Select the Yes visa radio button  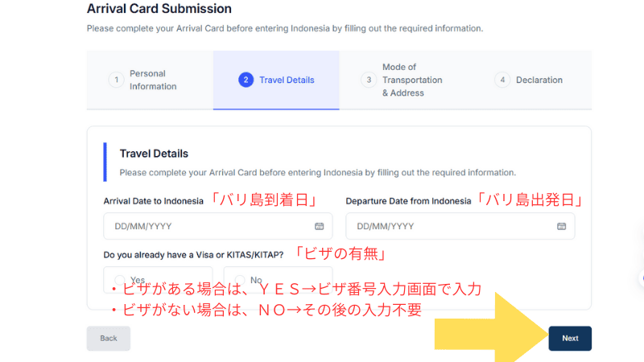point(119,280)
